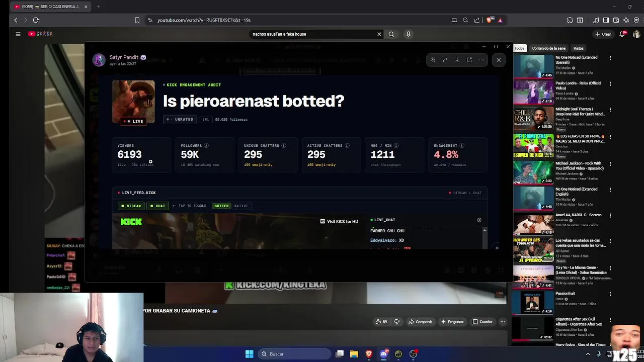
Task: Open YouTube hamburger guide menu
Action: pos(18,34)
